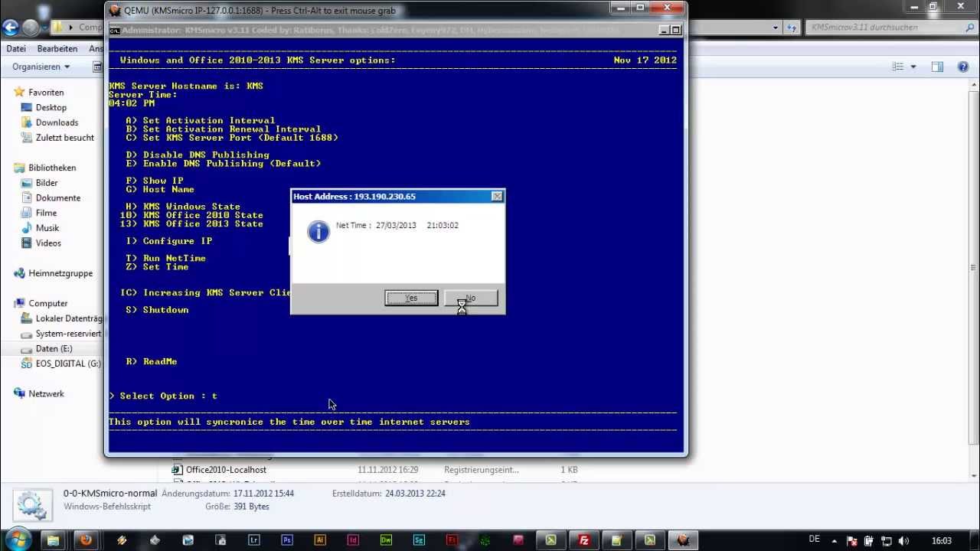This screenshot has width=980, height=551.
Task: Close the Host Address dialog with X
Action: pyautogui.click(x=497, y=197)
